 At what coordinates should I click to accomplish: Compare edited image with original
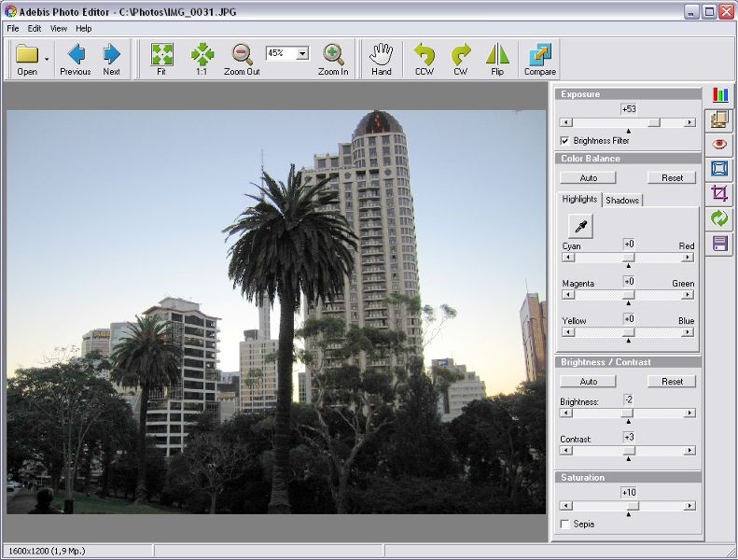540,60
